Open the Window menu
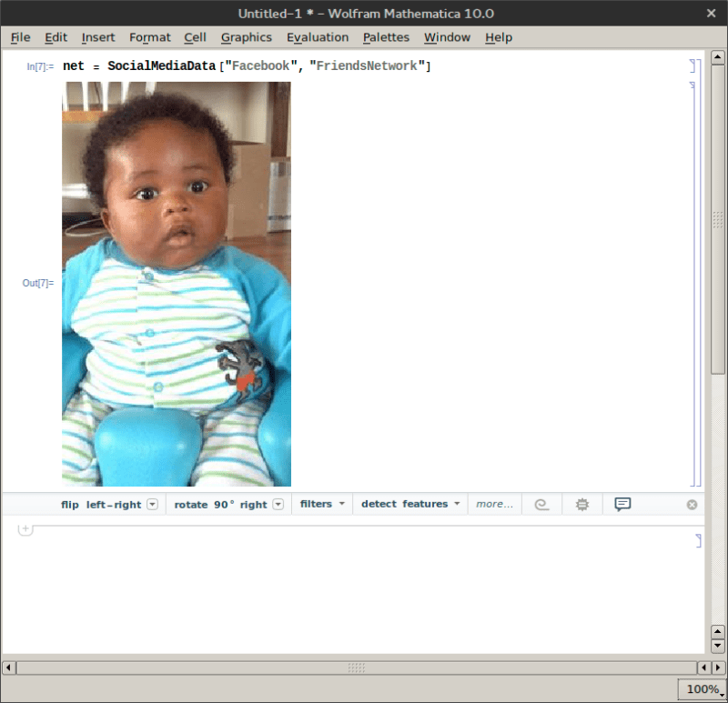 [x=447, y=37]
